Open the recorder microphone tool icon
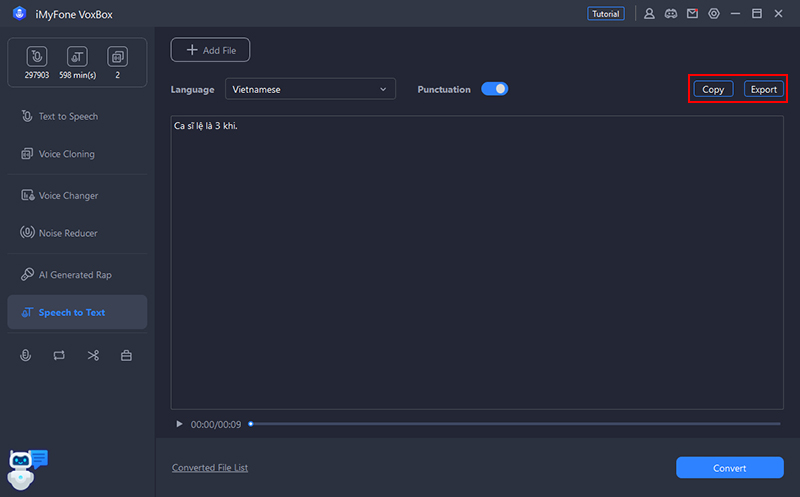This screenshot has height=497, width=800. coord(25,355)
